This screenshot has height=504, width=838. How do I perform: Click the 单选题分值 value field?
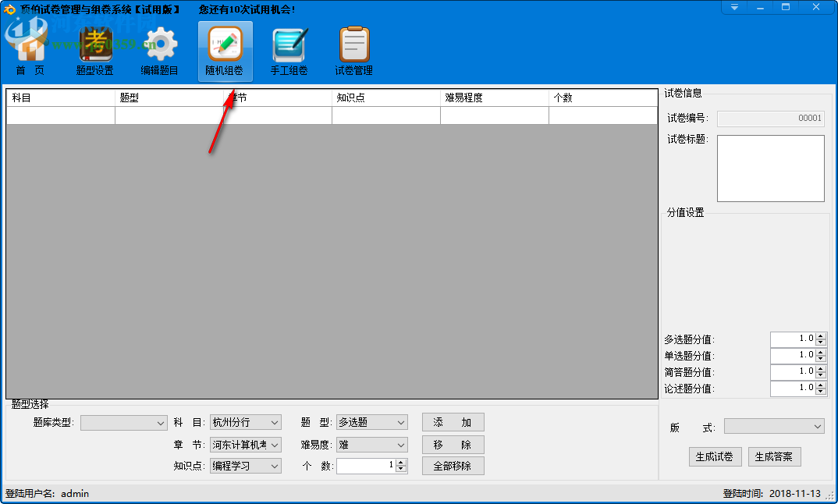pos(793,356)
